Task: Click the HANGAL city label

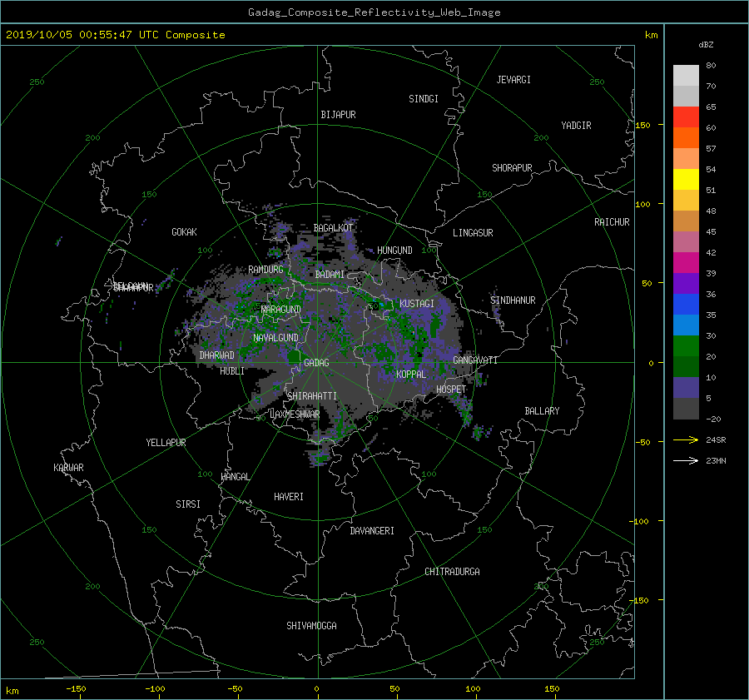Action: pos(235,477)
